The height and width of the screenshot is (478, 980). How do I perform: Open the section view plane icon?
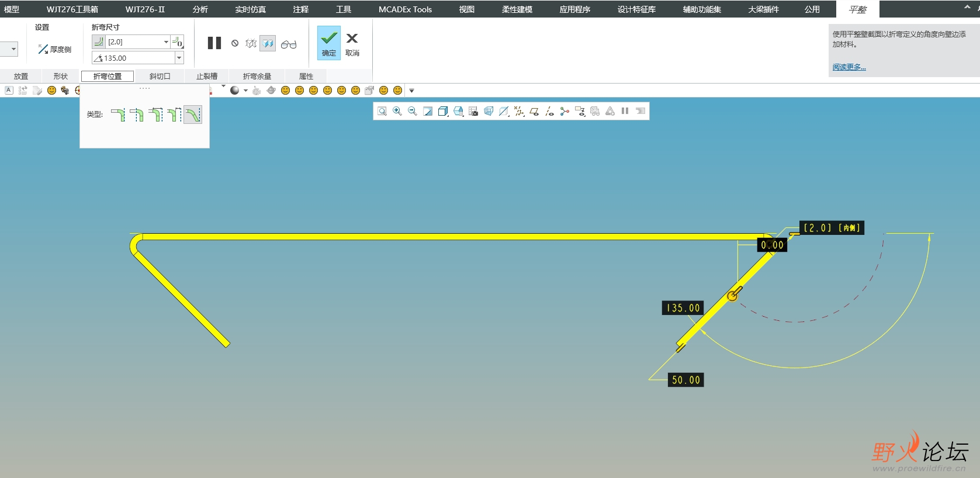pos(504,111)
